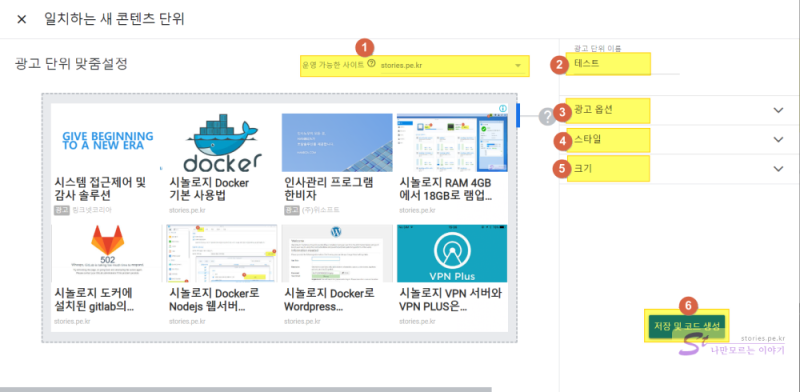Click the title 시놀로지 RAM 4GB에서 18GB로 램업
800x392 pixels.
click(446, 188)
